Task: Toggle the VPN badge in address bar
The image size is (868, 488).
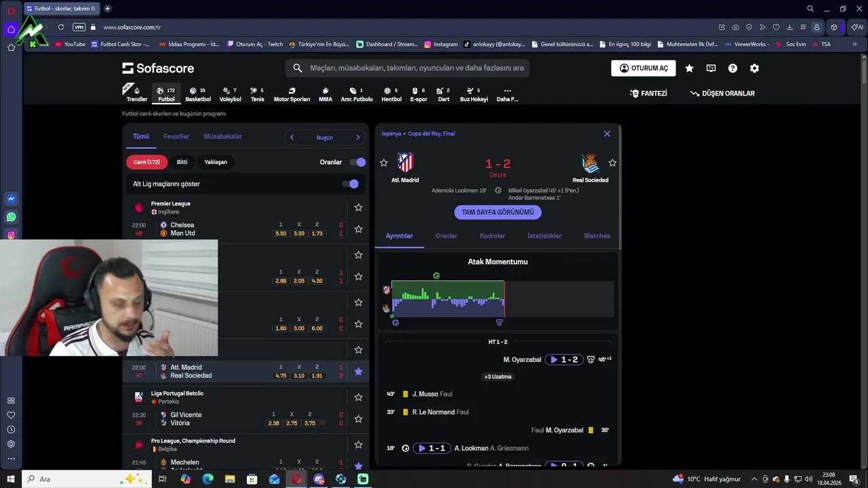Action: 79,27
